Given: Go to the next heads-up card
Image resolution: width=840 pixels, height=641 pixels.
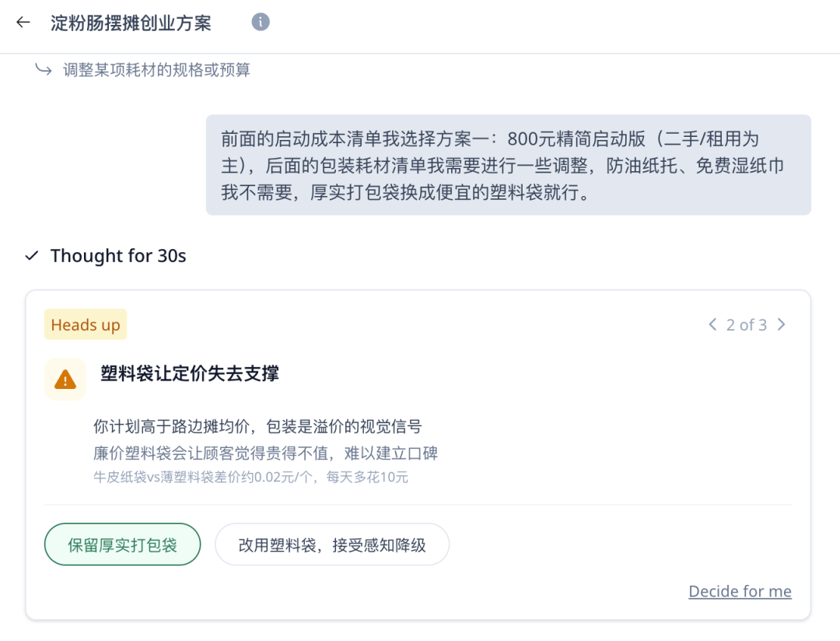Looking at the screenshot, I should coord(782,325).
